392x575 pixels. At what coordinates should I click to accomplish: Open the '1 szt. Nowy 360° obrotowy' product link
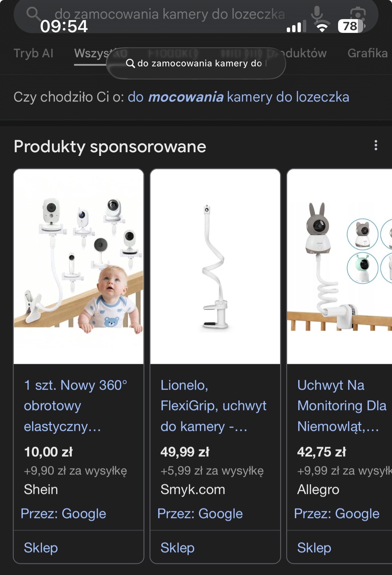76,406
